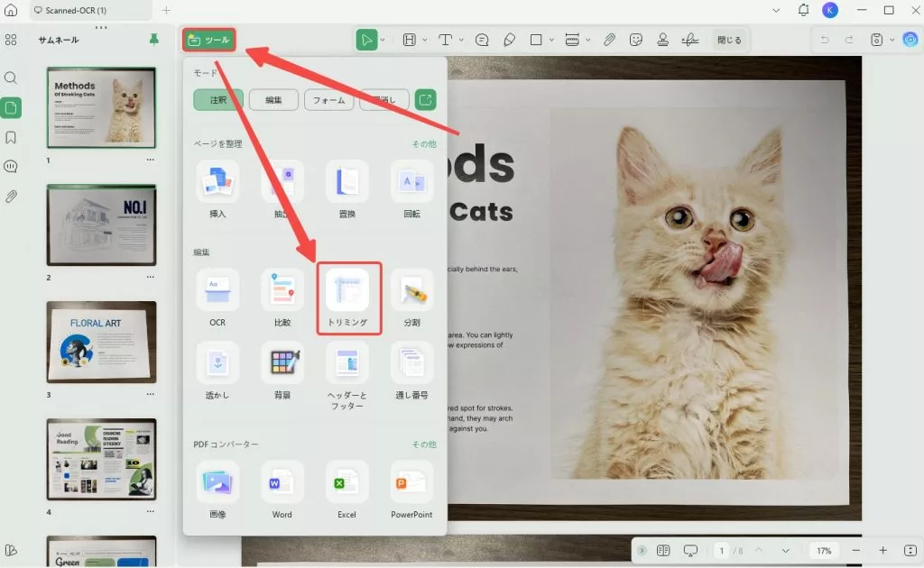Click the save icon

[877, 40]
